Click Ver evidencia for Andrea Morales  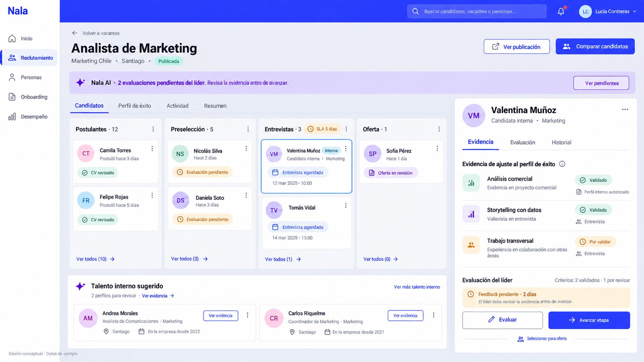(221, 316)
